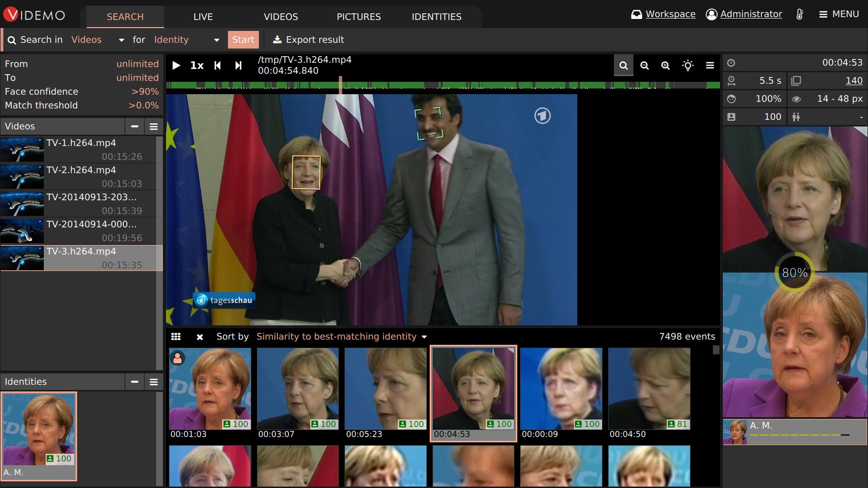Open event thumbnail at 00:01:03
This screenshot has width=868, height=488.
coord(210,393)
